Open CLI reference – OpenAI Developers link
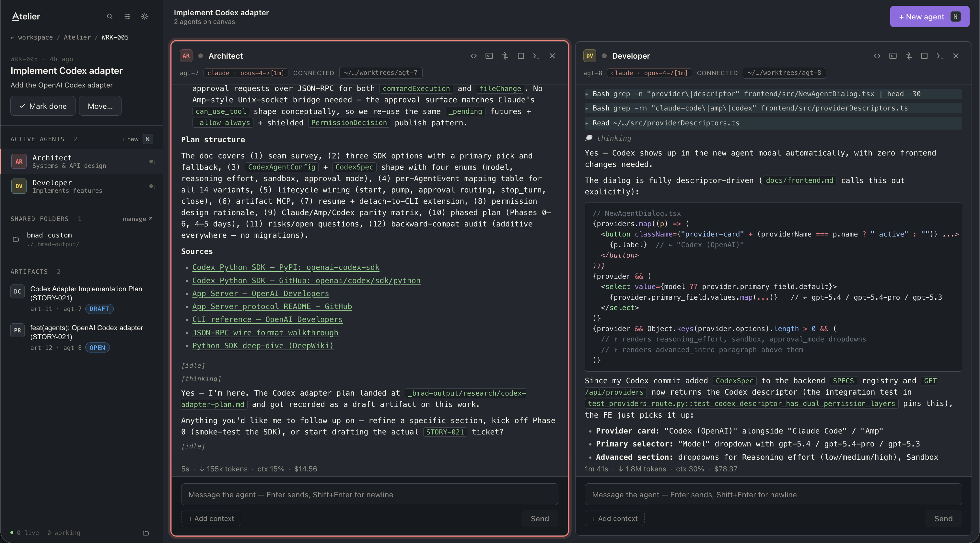The width and height of the screenshot is (980, 543). [267, 319]
